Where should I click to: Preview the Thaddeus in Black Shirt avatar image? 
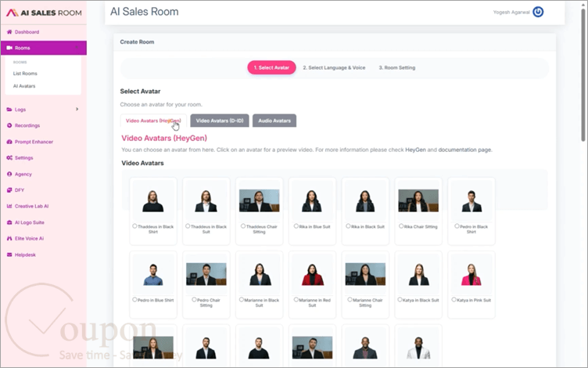pos(153,201)
